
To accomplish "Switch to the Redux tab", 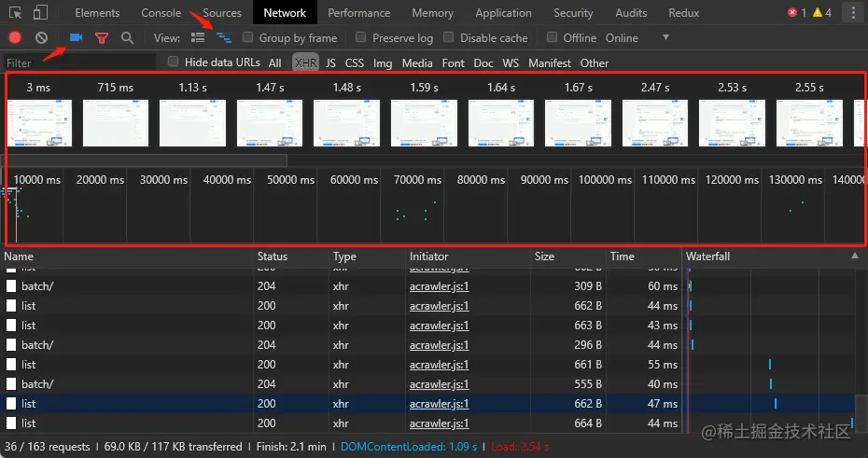I will (684, 13).
